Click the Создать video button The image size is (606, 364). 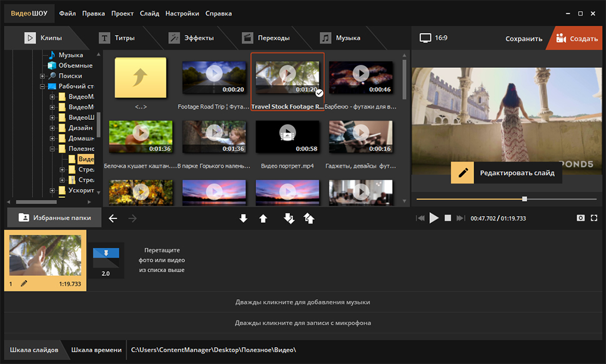(x=577, y=38)
